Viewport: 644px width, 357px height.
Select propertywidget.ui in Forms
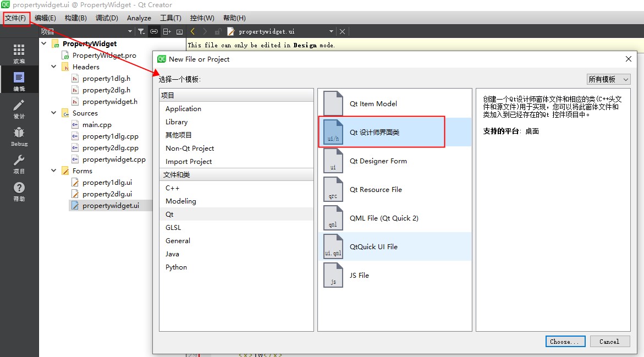click(111, 205)
